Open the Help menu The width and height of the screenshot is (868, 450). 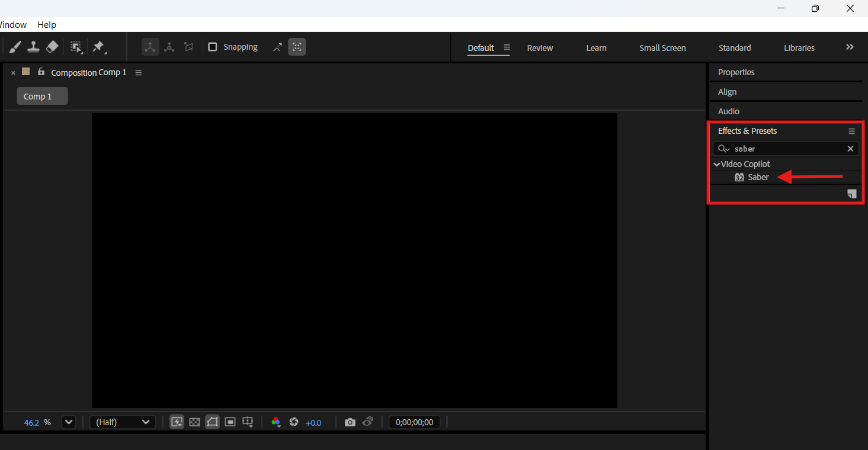click(47, 25)
